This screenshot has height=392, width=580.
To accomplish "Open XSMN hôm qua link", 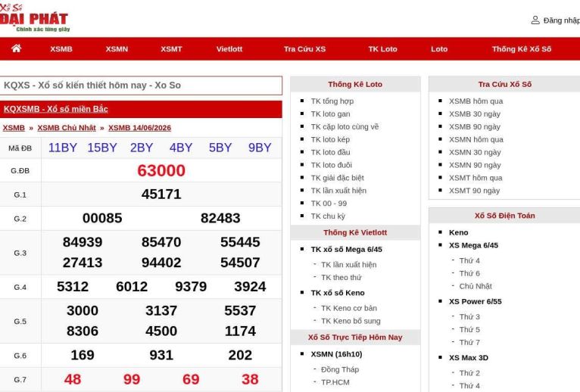I will 476,139.
